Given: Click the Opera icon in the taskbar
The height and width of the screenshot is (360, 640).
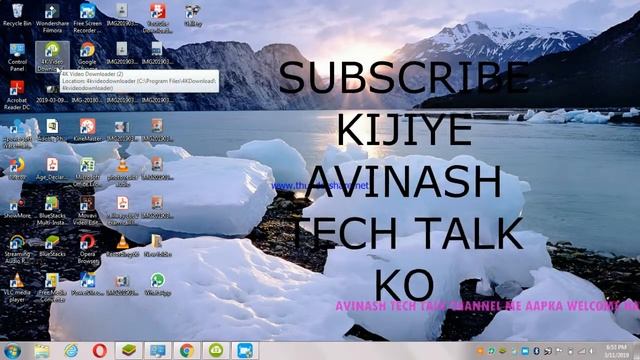Looking at the screenshot, I should (100, 351).
